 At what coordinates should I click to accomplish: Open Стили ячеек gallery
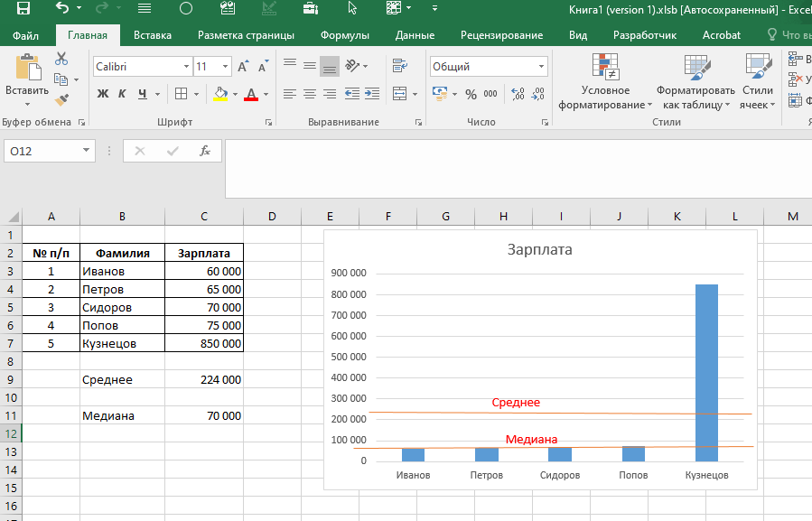pos(758,82)
